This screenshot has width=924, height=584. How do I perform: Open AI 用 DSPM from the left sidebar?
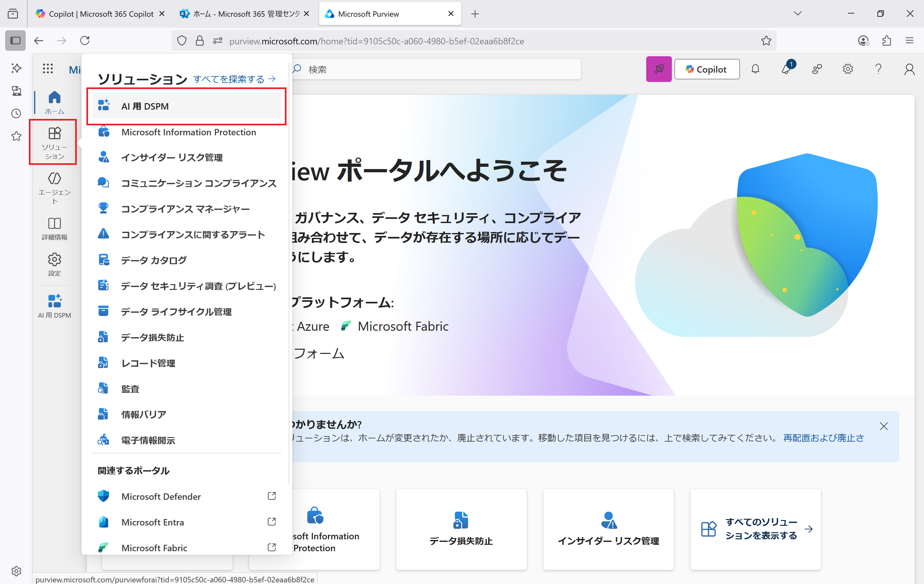(x=54, y=305)
